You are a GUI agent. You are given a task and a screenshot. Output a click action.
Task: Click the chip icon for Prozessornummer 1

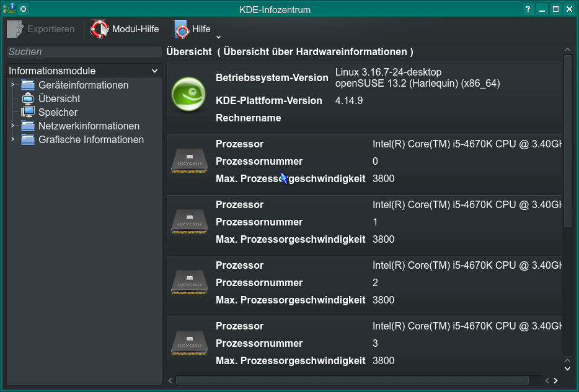[189, 222]
